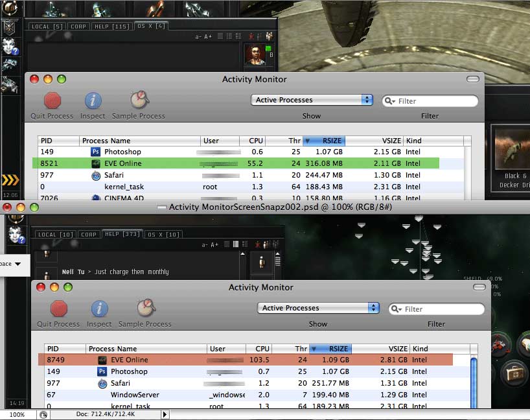Click VSIZE column header in lower Activity Monitor

(380, 349)
